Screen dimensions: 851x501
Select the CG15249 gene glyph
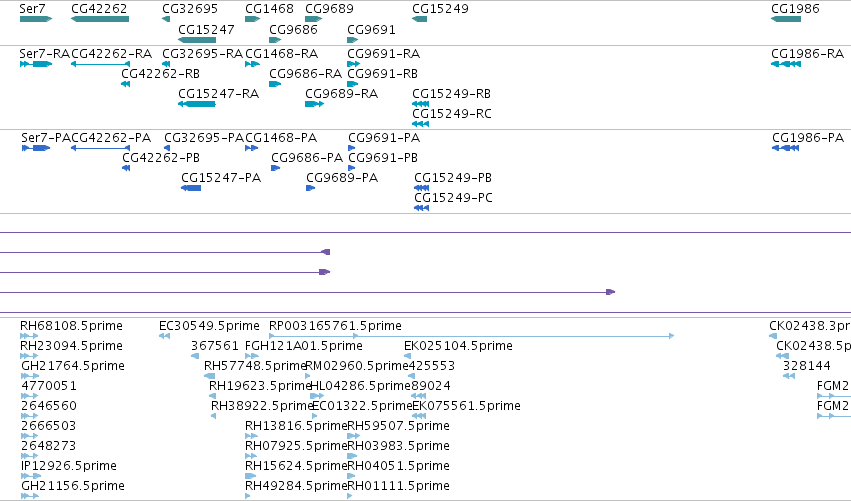pyautogui.click(x=420, y=19)
